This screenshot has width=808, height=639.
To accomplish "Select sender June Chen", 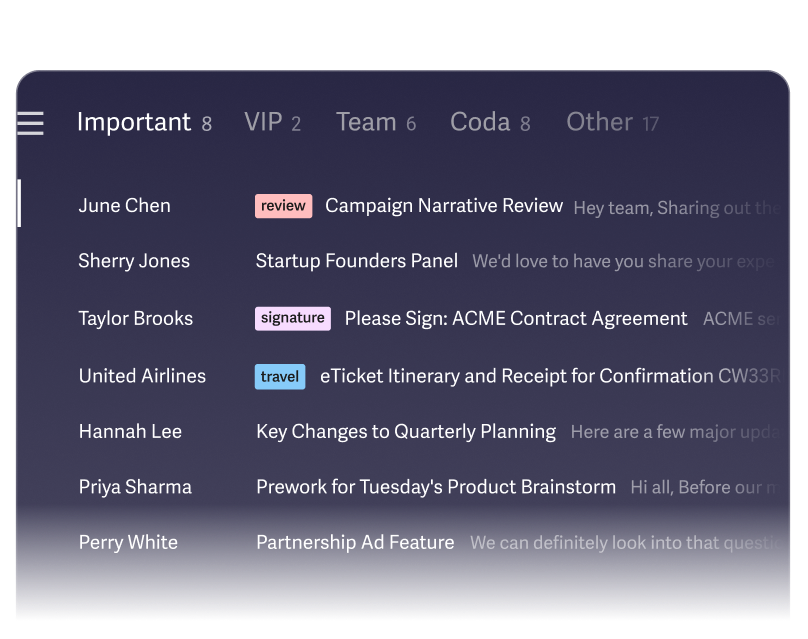I will click(x=124, y=206).
